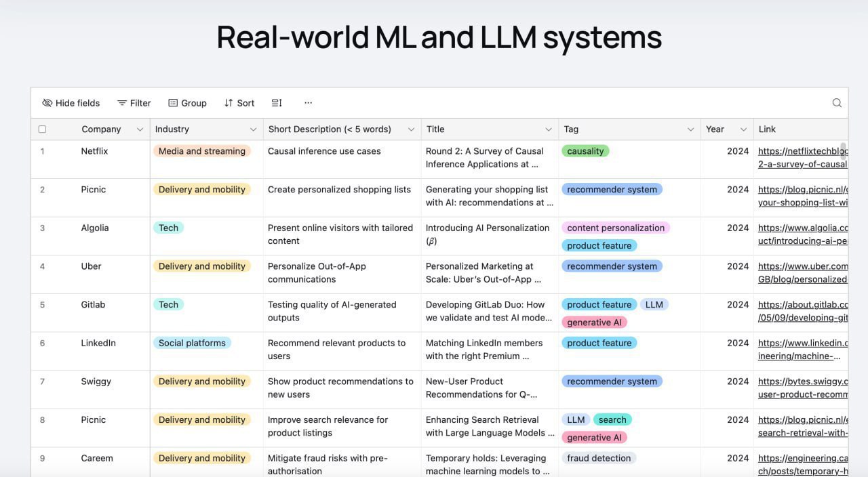
Task: Click the search magnifier icon
Action: 837,103
